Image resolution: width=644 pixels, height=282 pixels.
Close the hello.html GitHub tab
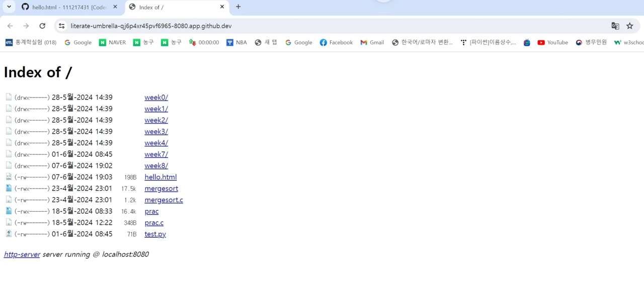115,7
